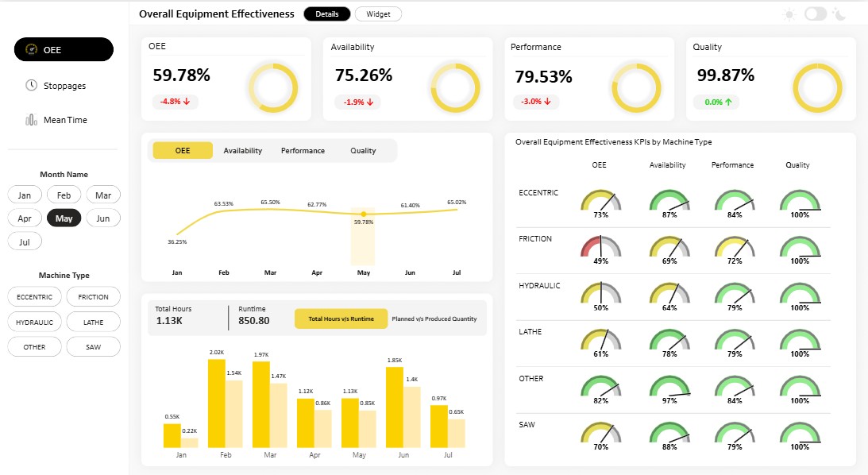Click the moon dark-mode icon

pos(839,14)
